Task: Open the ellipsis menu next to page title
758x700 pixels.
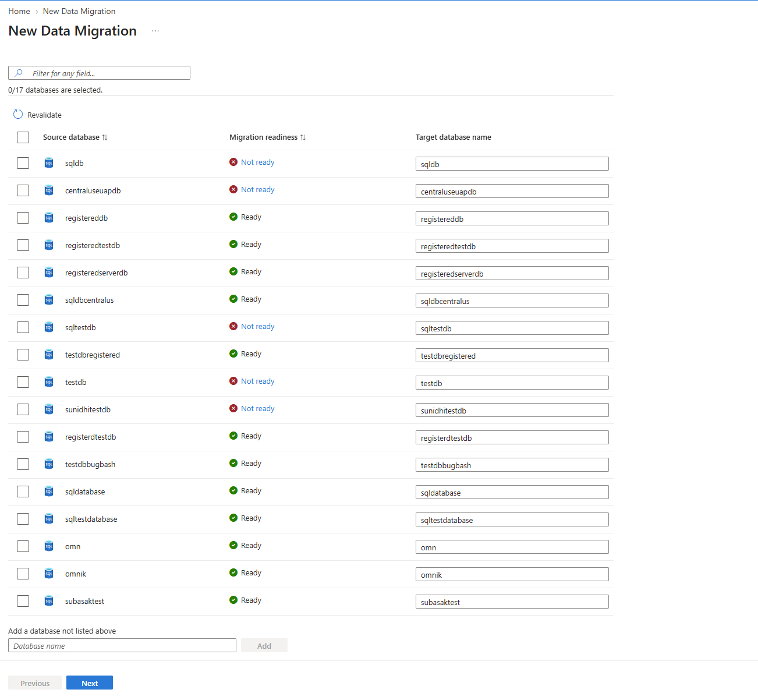Action: click(x=155, y=31)
